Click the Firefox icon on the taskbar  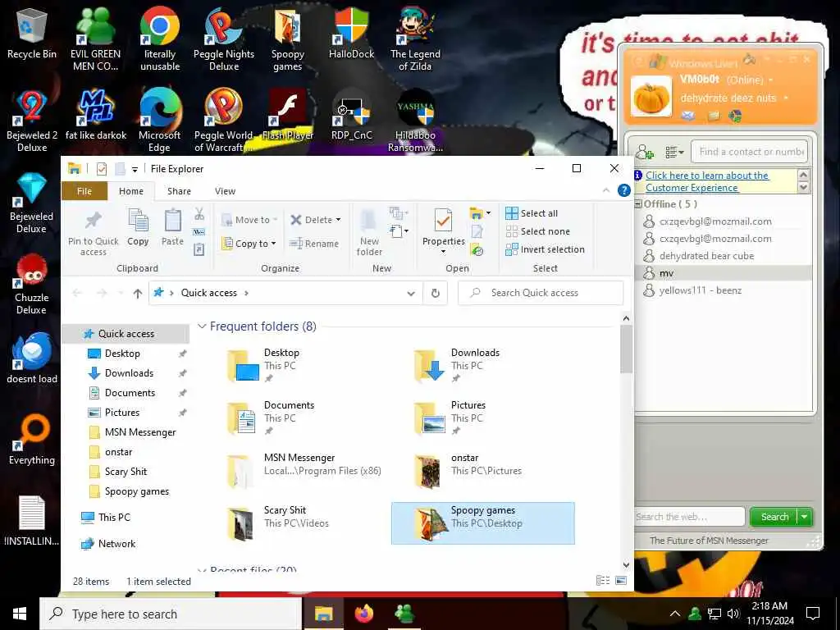[364, 614]
